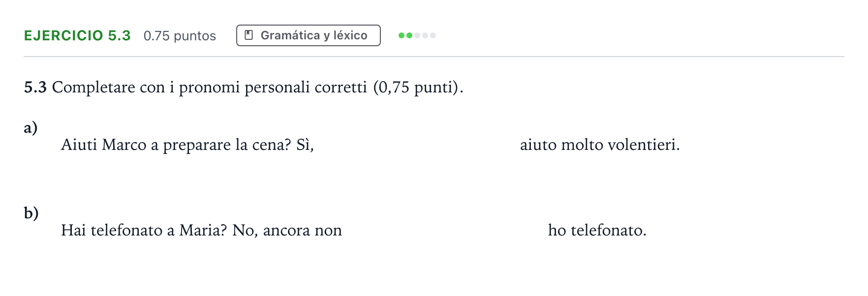Select the first green difficulty dot
The image size is (868, 296).
(x=402, y=35)
